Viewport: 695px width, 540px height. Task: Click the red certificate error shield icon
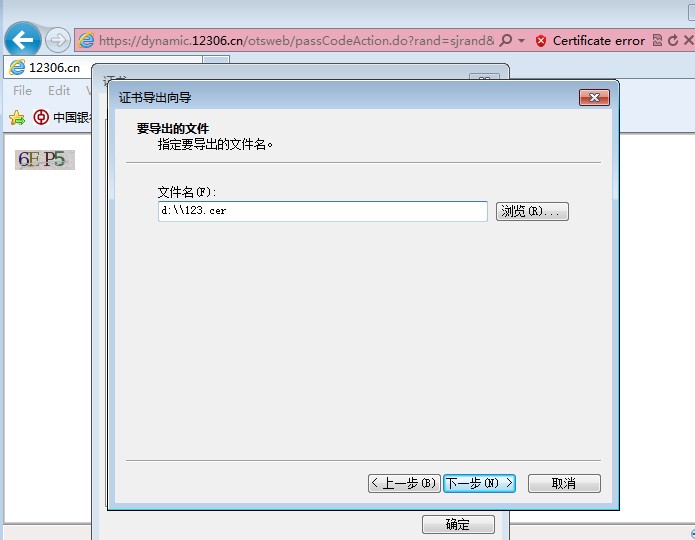pyautogui.click(x=541, y=41)
